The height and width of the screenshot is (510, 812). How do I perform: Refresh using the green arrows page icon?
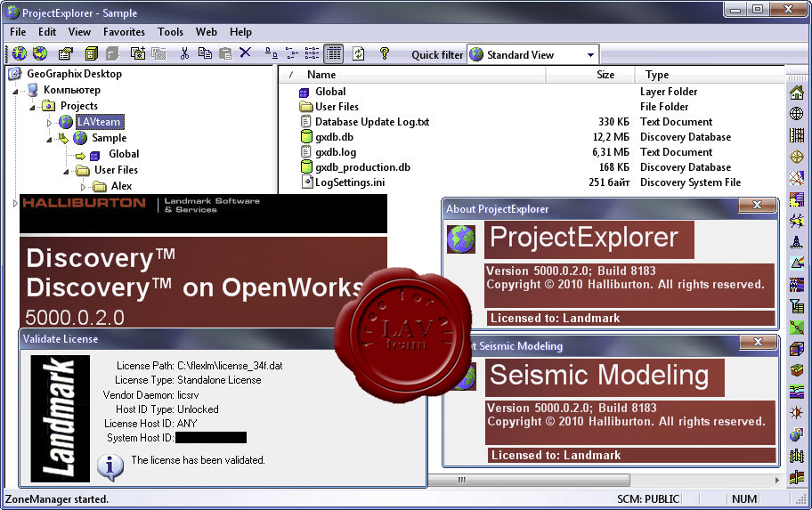point(358,53)
